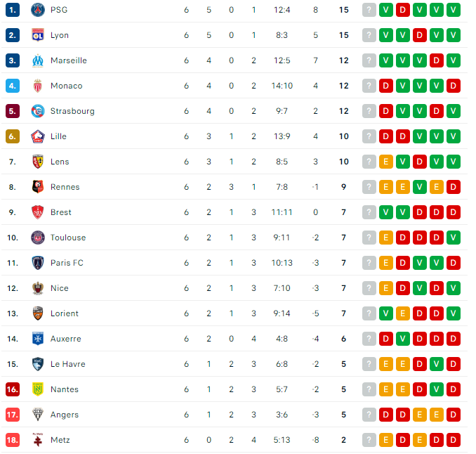The width and height of the screenshot is (476, 454).
Task: Click the Lyon club logo
Action: click(x=38, y=35)
